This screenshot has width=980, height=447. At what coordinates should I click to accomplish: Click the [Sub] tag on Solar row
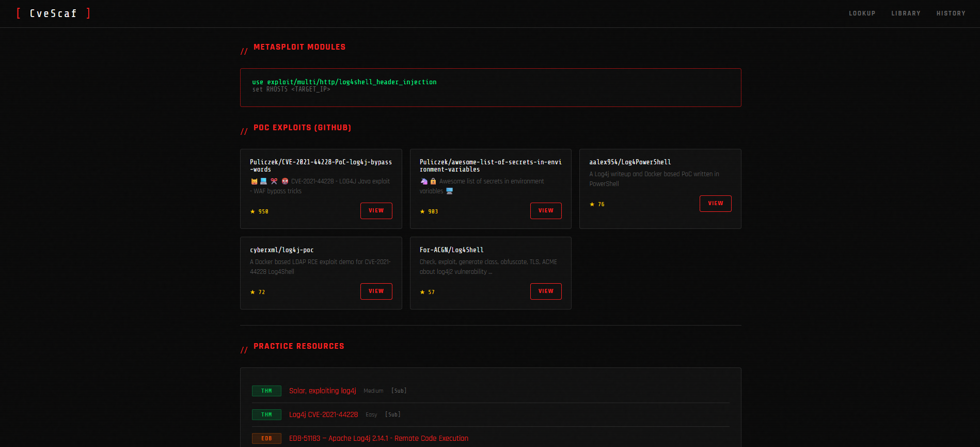(399, 391)
